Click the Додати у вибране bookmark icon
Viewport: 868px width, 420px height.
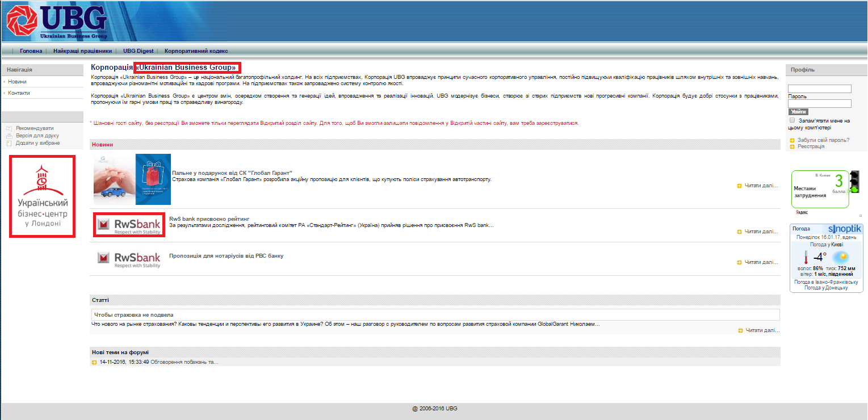(9, 143)
